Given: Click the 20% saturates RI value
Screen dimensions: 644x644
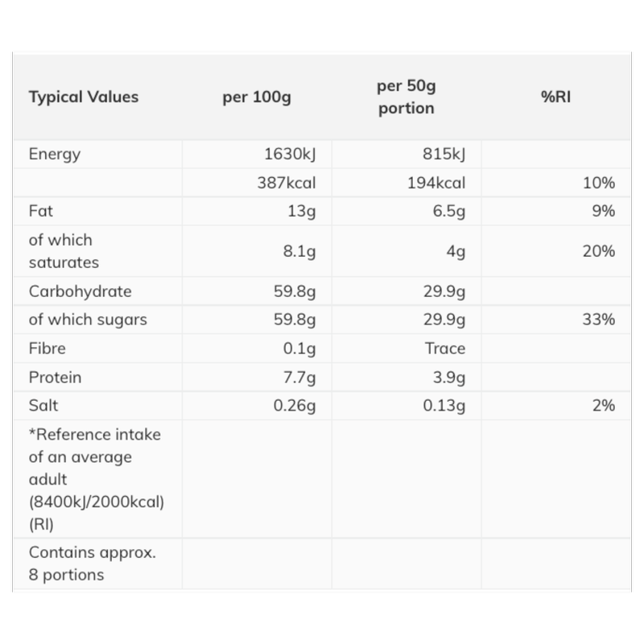Looking at the screenshot, I should pos(599,251).
